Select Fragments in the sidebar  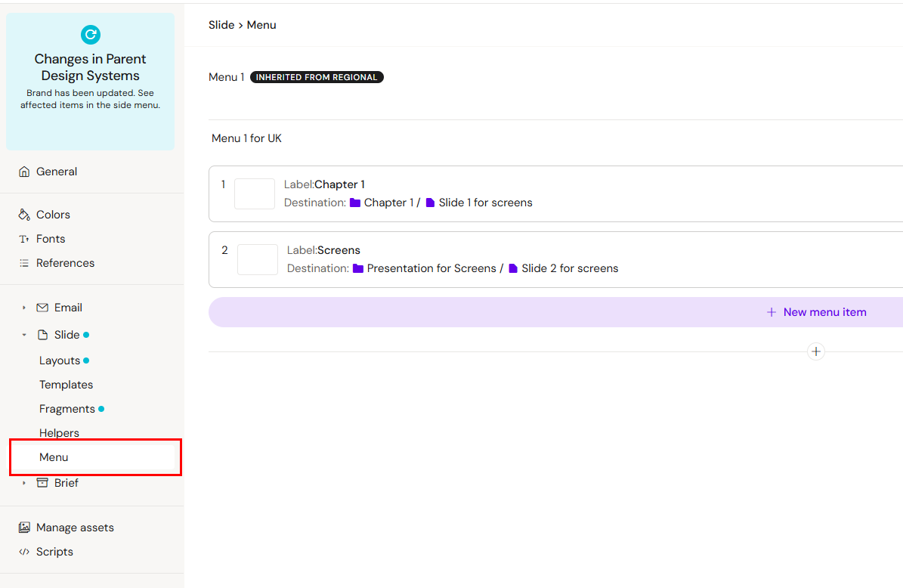coord(67,409)
